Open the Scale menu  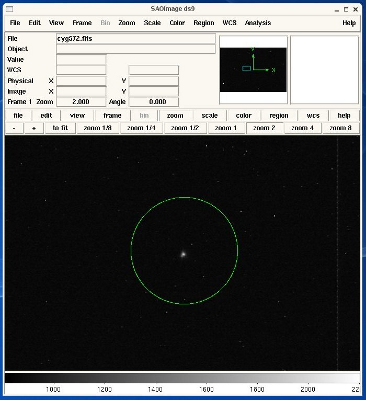pyautogui.click(x=152, y=23)
